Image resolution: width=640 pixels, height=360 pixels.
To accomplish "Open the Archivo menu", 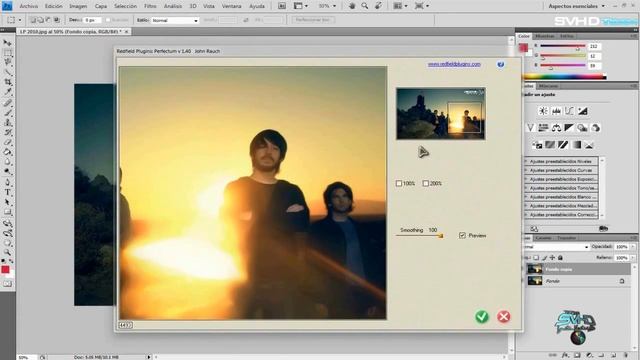I will [29, 6].
